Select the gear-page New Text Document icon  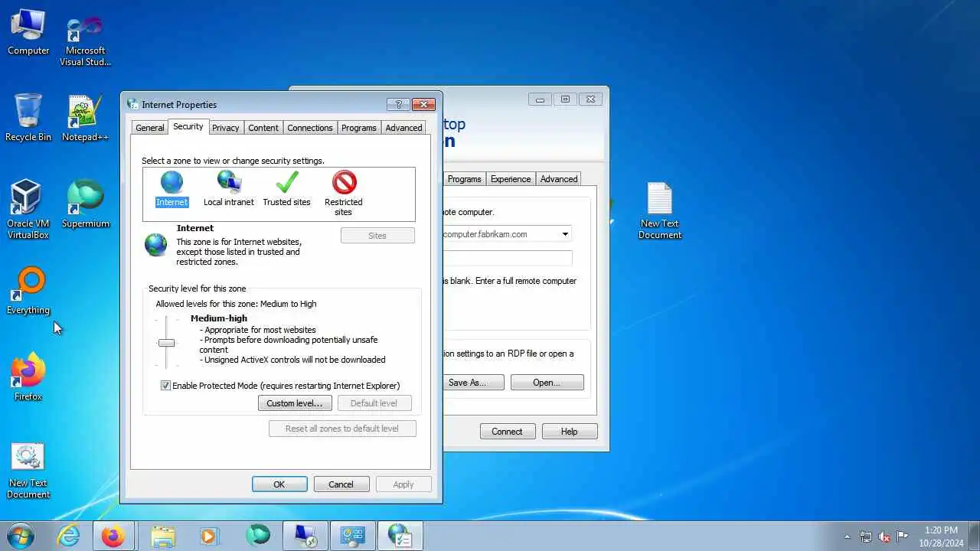pos(28,471)
